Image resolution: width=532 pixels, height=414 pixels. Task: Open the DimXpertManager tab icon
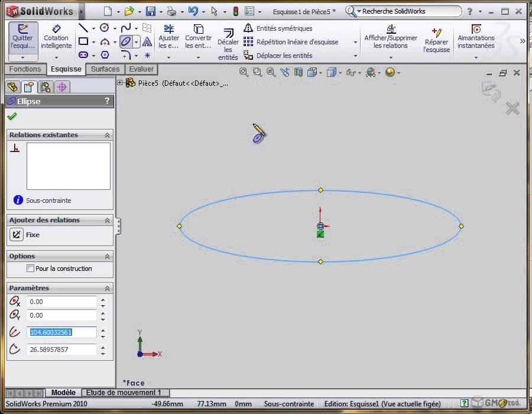pos(61,87)
